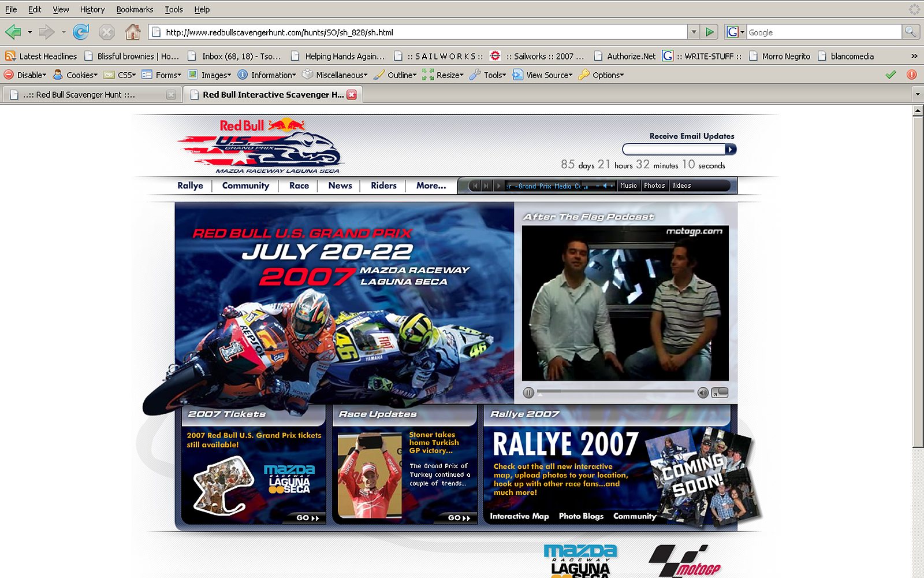Open the Interactive Map link
The width and height of the screenshot is (924, 578).
coord(519,516)
